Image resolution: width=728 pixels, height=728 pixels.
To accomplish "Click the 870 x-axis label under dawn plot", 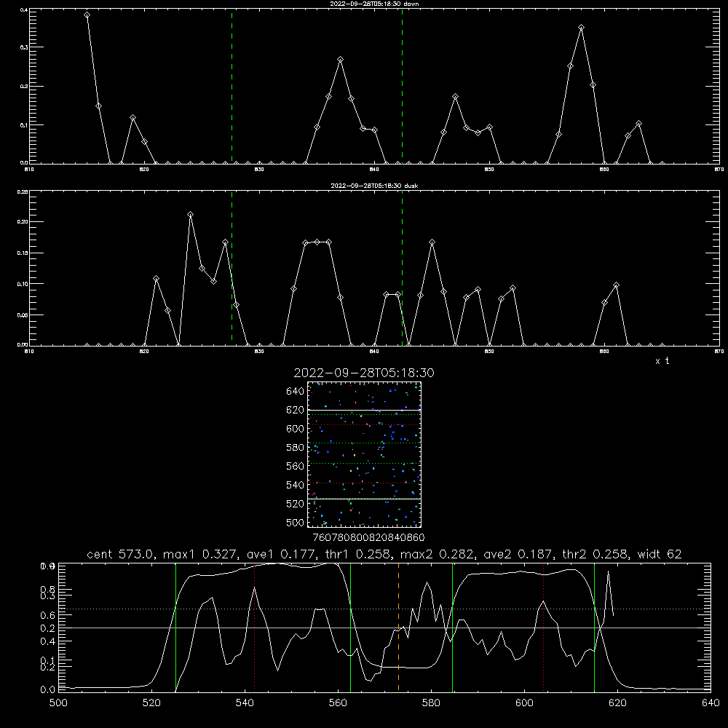I will click(719, 170).
